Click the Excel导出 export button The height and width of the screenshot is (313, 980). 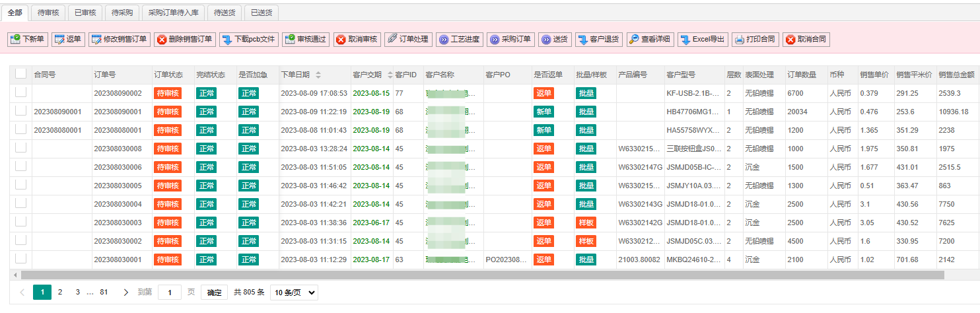pos(703,40)
